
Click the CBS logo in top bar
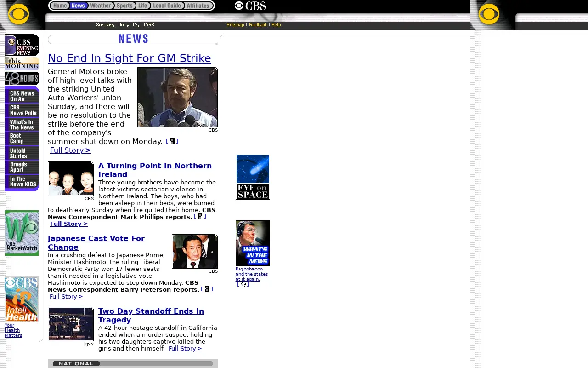[x=250, y=6]
